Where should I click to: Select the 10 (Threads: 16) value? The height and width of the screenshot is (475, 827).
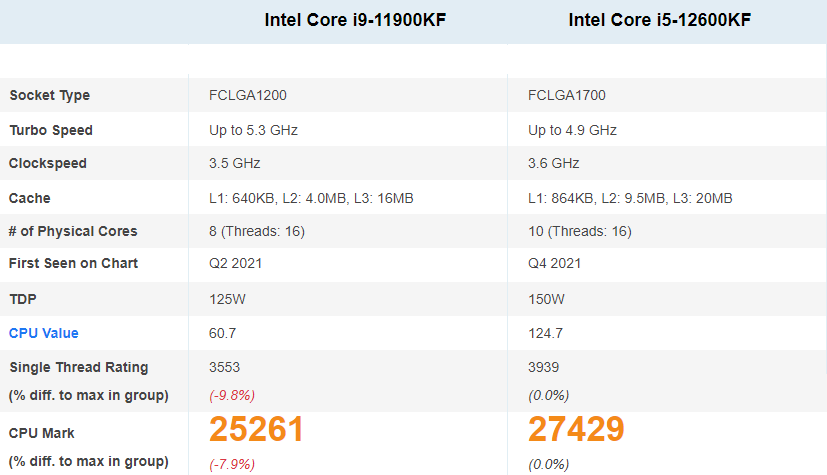click(x=580, y=231)
